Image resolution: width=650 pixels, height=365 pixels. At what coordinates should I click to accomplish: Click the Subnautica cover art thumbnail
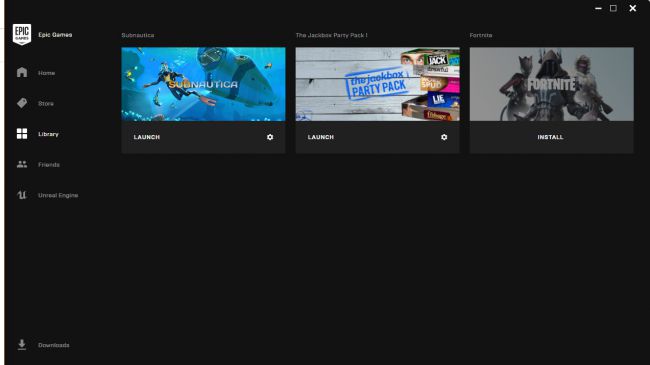203,84
